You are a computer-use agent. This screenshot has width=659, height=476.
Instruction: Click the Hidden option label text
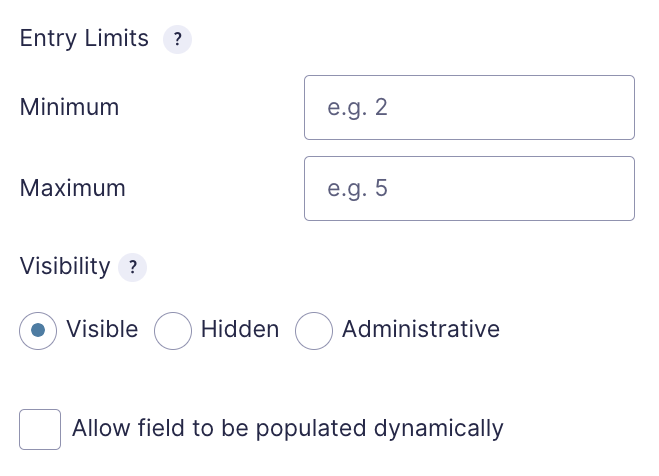(240, 329)
